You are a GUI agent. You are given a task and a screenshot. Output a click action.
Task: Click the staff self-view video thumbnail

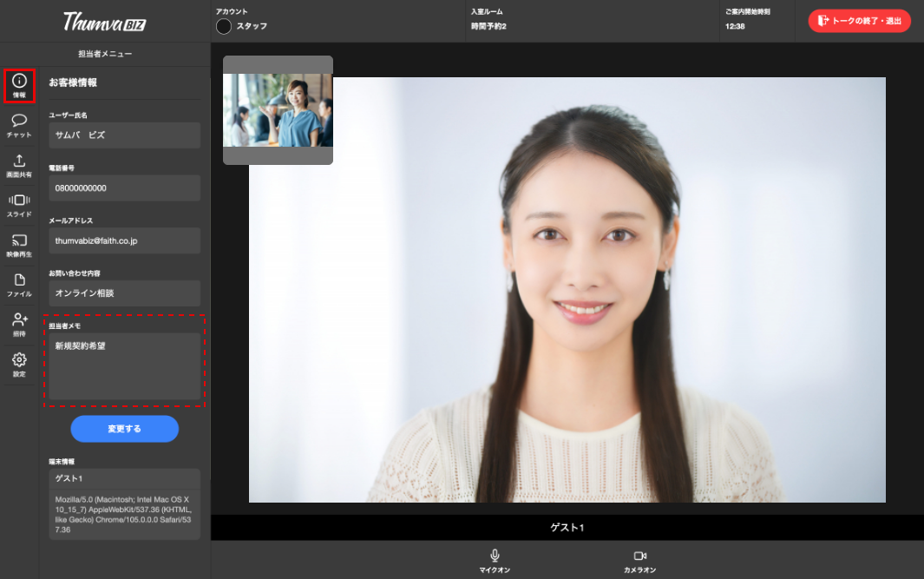[x=278, y=110]
